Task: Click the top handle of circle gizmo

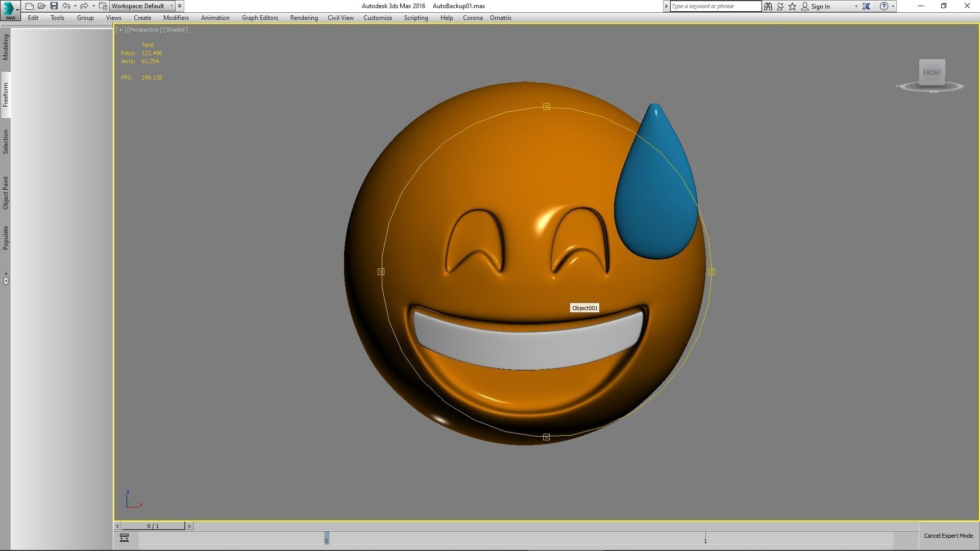Action: (546, 106)
